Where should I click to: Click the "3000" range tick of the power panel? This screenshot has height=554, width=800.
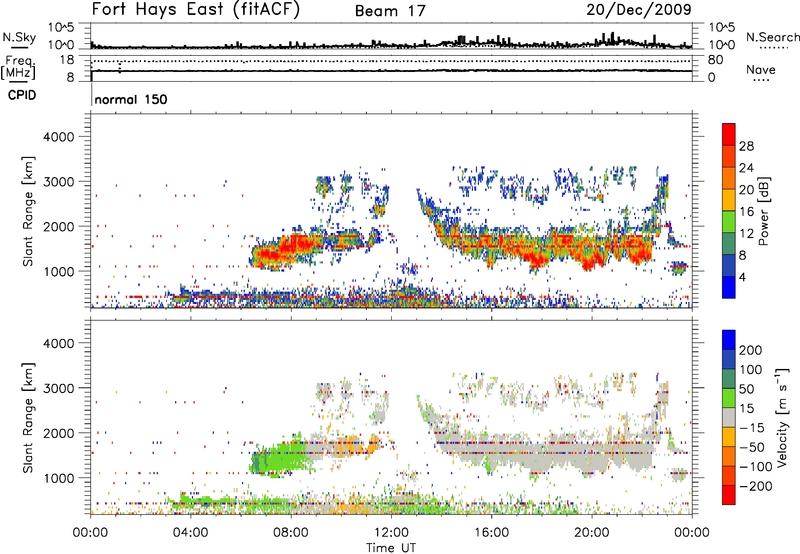(59, 182)
